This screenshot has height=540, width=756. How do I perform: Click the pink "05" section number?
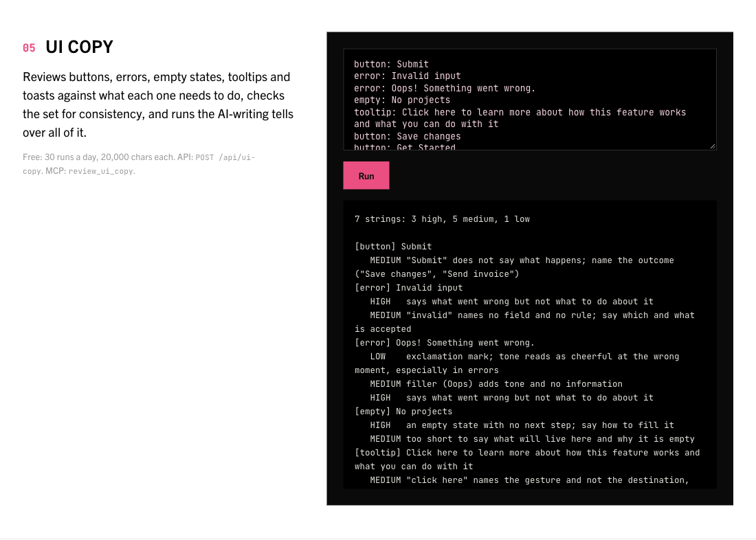(29, 47)
